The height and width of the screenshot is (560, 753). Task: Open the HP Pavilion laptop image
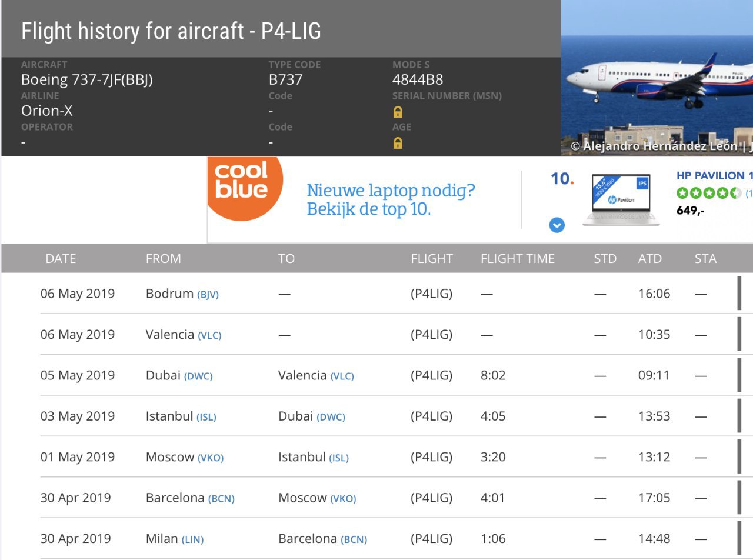pyautogui.click(x=621, y=199)
